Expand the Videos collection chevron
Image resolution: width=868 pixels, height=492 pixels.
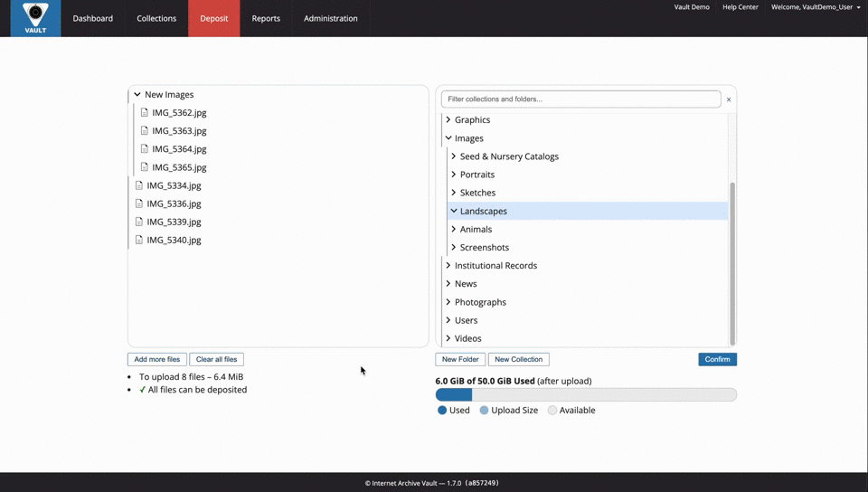(448, 338)
